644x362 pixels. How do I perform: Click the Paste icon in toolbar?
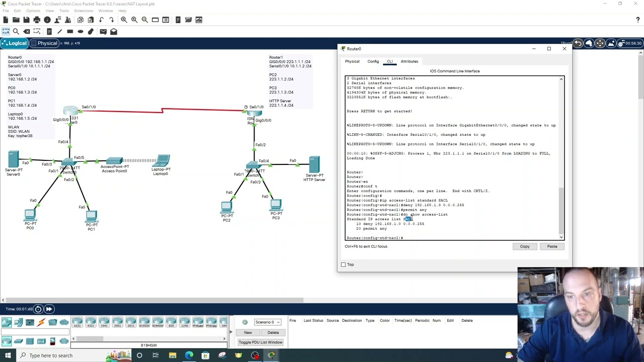pyautogui.click(x=91, y=20)
